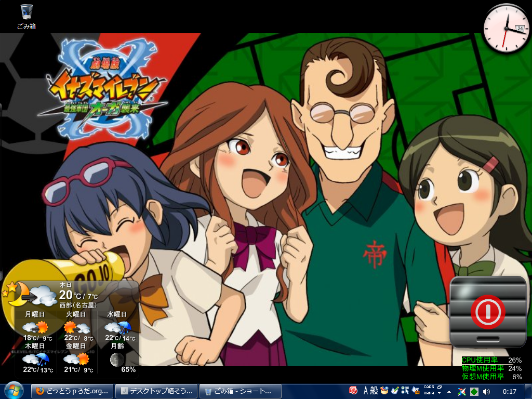Image resolution: width=532 pixels, height=399 pixels.
Task: Click the colorful arrow tray icon
Action: [x=462, y=392]
